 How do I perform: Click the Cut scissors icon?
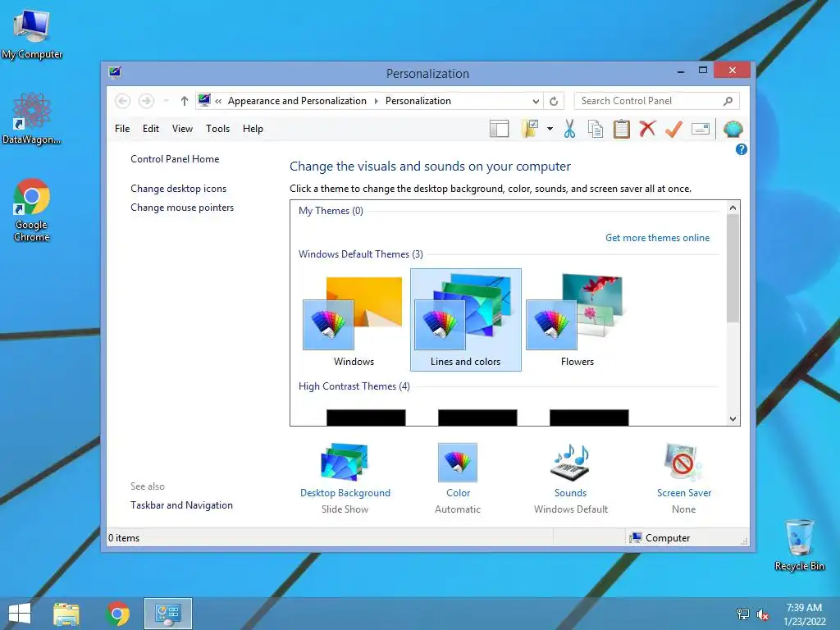tap(569, 129)
